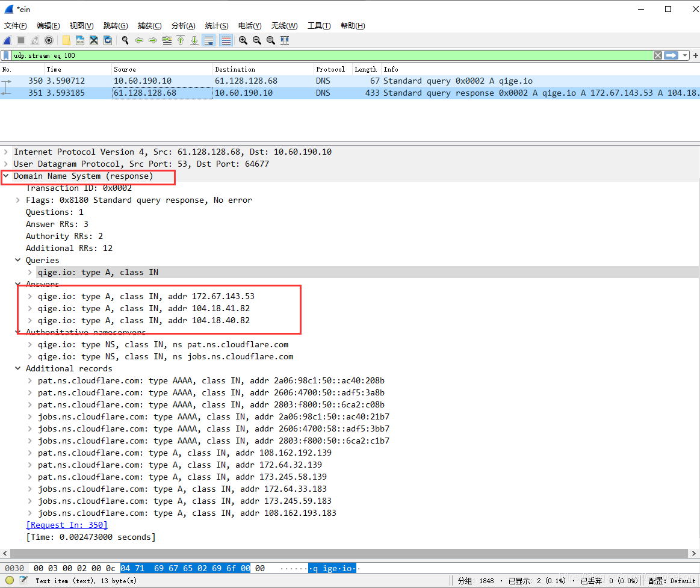Image resolution: width=700 pixels, height=588 pixels.
Task: Sort packets by the Source column header
Action: point(161,69)
